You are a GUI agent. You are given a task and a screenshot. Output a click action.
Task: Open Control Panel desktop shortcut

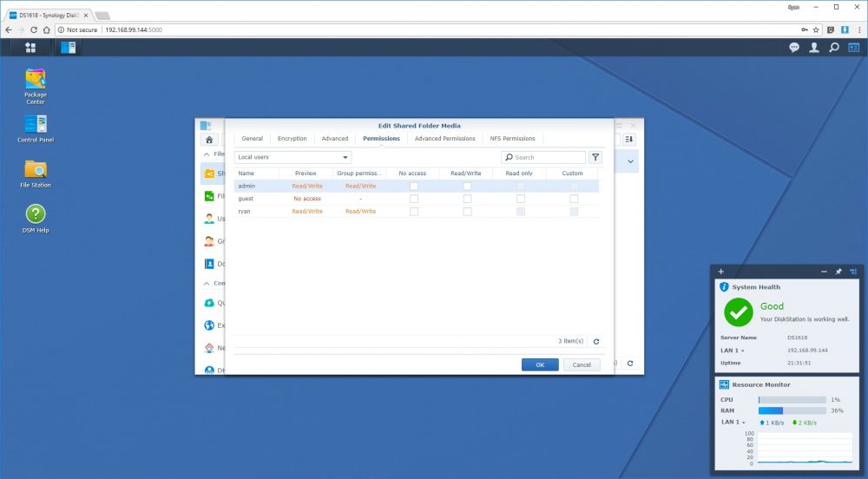36,129
